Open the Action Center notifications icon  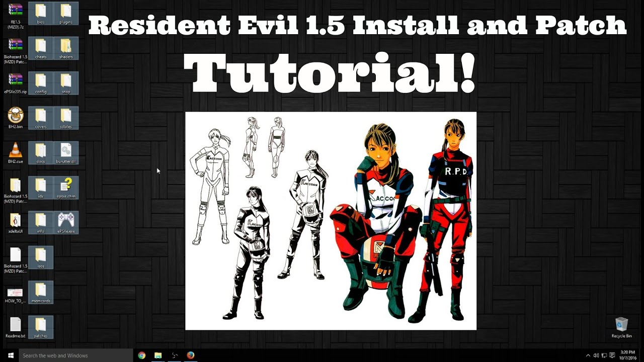(612, 355)
